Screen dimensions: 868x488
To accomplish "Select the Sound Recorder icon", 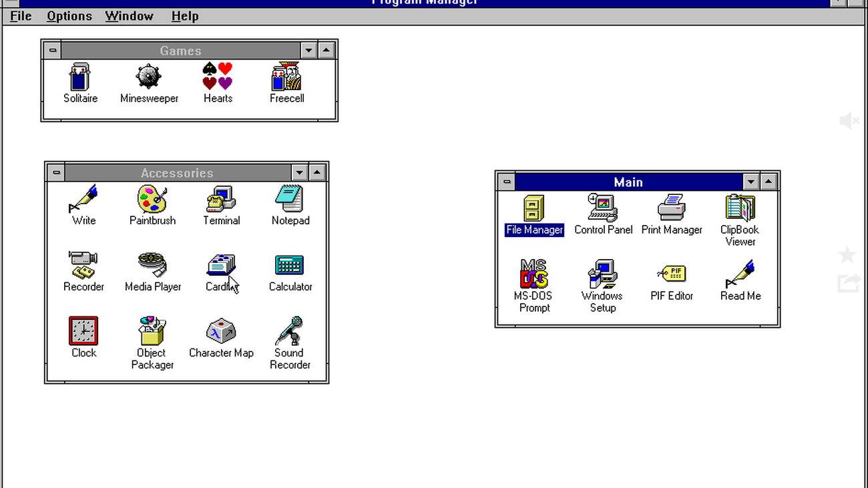I will pyautogui.click(x=290, y=332).
